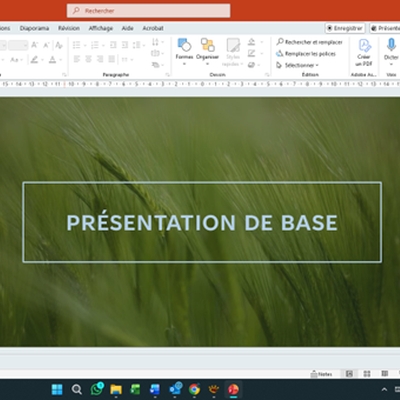Screen dimensions: 400x400
Task: Switch to slide sorter view
Action: 367,374
